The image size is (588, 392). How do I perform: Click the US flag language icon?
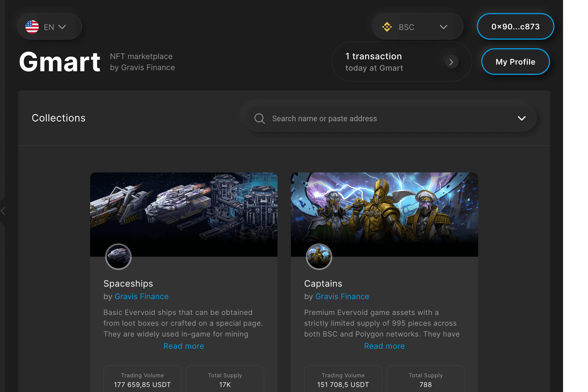click(32, 27)
